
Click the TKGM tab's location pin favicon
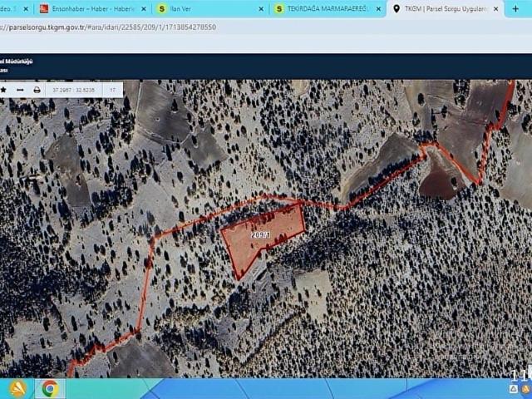pyautogui.click(x=397, y=9)
